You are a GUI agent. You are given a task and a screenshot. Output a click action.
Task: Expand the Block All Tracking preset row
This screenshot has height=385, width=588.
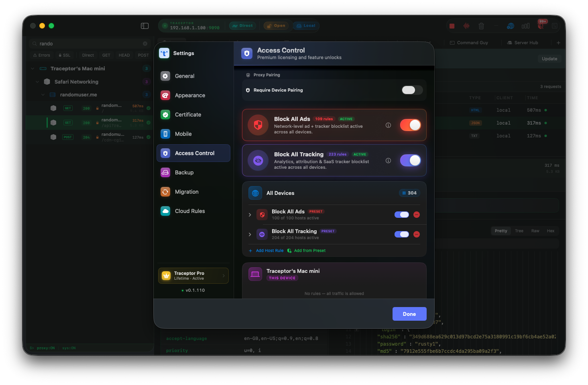[250, 234]
